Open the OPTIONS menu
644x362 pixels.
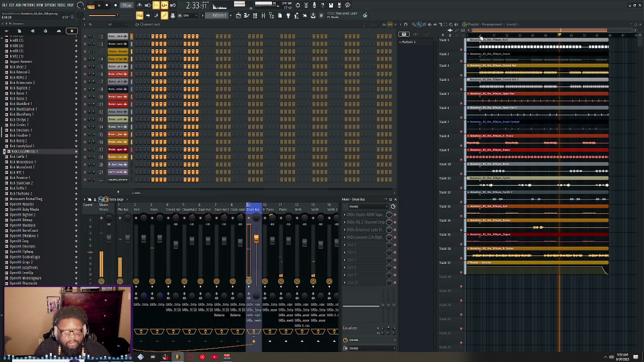click(x=49, y=5)
